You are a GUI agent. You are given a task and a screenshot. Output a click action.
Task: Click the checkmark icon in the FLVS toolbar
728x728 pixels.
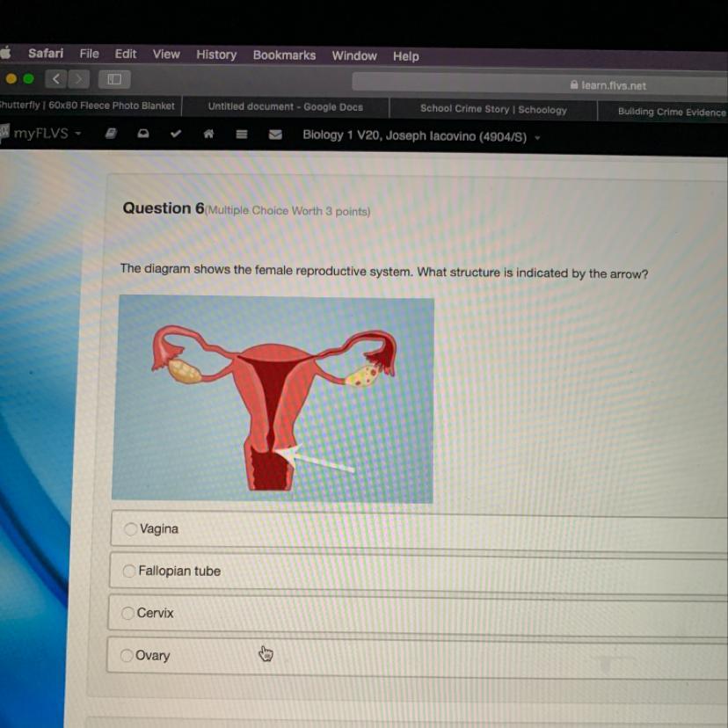176,134
